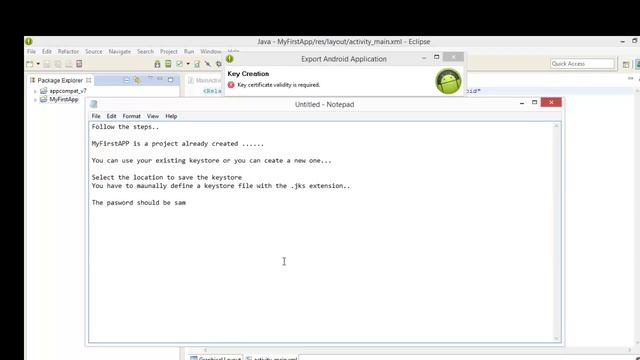Image resolution: width=640 pixels, height=360 pixels.
Task: Click the New Android XML file icon
Action: pos(197,64)
